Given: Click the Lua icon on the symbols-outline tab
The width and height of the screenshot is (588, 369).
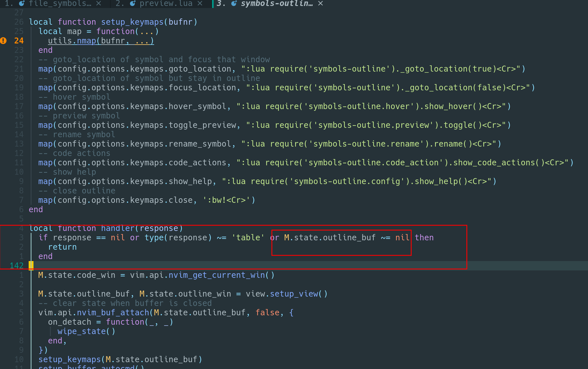Looking at the screenshot, I should [x=234, y=3].
